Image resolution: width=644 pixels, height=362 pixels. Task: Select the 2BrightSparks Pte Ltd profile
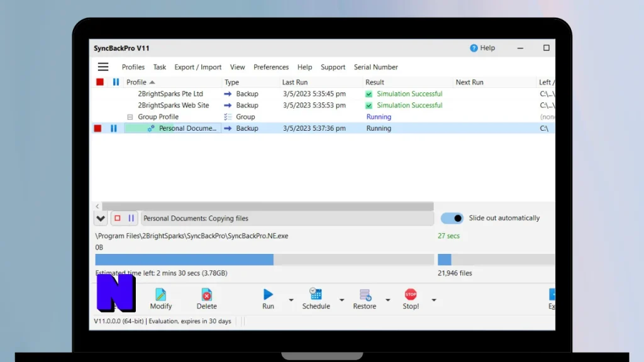tap(170, 94)
